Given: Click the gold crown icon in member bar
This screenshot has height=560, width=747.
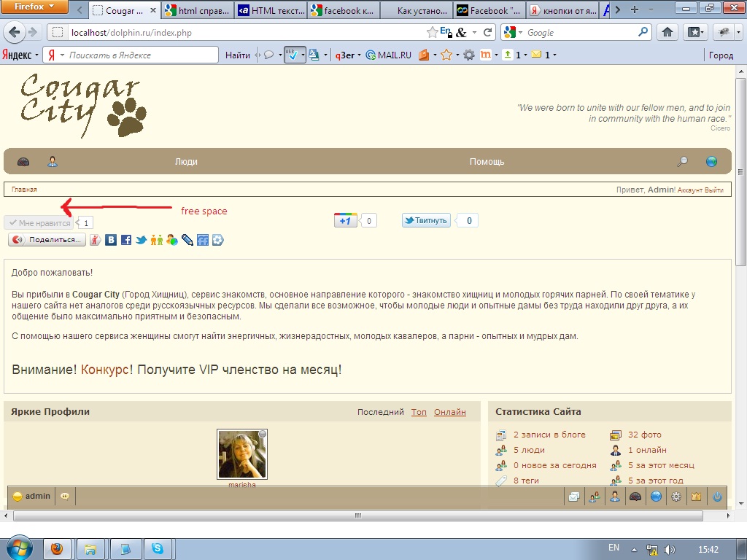Looking at the screenshot, I should click(697, 497).
